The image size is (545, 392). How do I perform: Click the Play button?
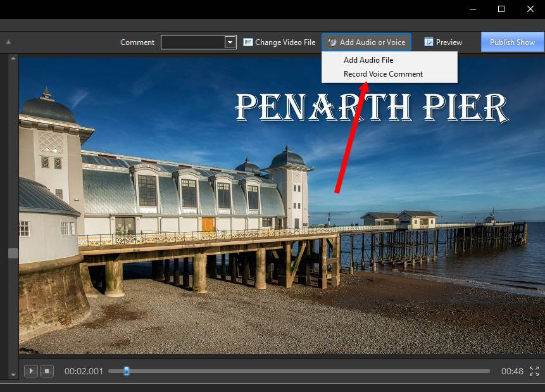[30, 371]
